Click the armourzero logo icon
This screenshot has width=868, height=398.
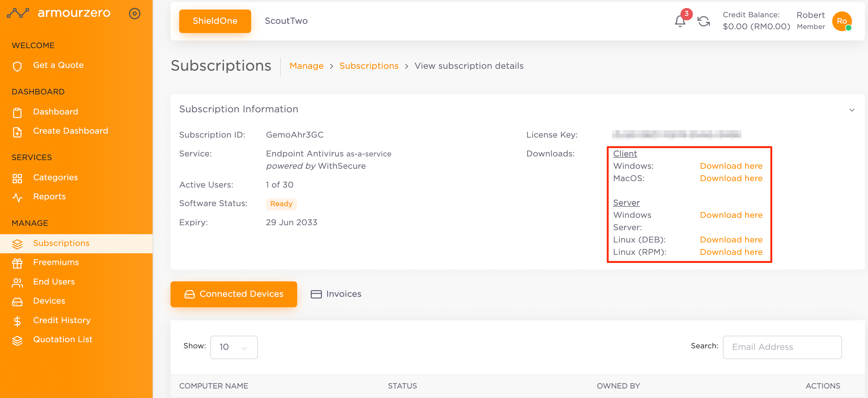pyautogui.click(x=18, y=13)
